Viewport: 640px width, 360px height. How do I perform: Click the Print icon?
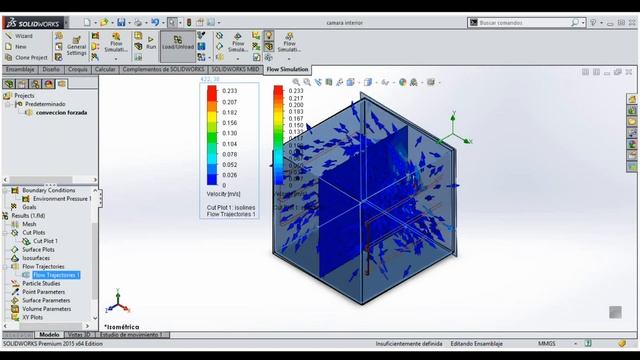[x=138, y=22]
